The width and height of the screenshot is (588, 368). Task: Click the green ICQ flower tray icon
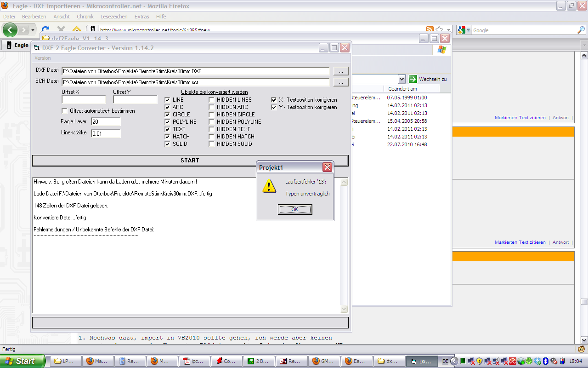click(529, 361)
